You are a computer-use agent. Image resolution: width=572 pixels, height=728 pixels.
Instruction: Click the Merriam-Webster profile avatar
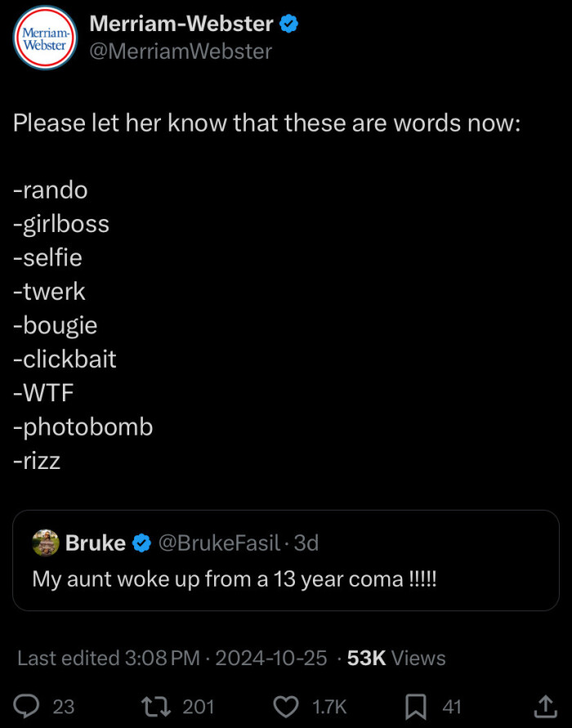click(45, 38)
